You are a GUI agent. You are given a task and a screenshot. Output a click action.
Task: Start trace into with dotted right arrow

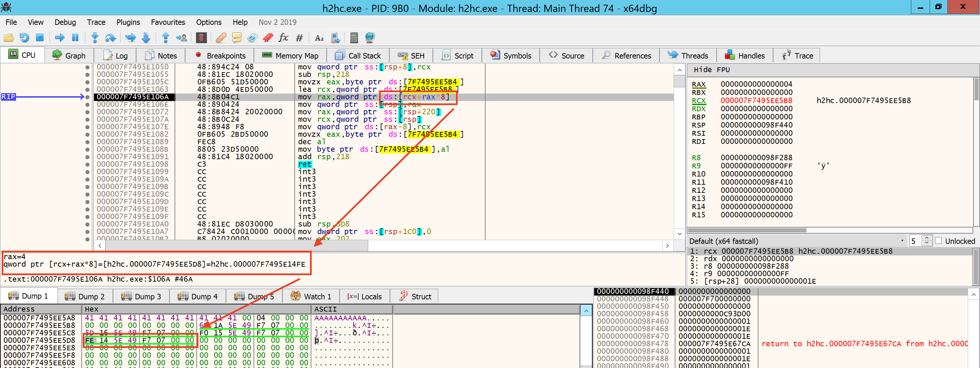130,38
